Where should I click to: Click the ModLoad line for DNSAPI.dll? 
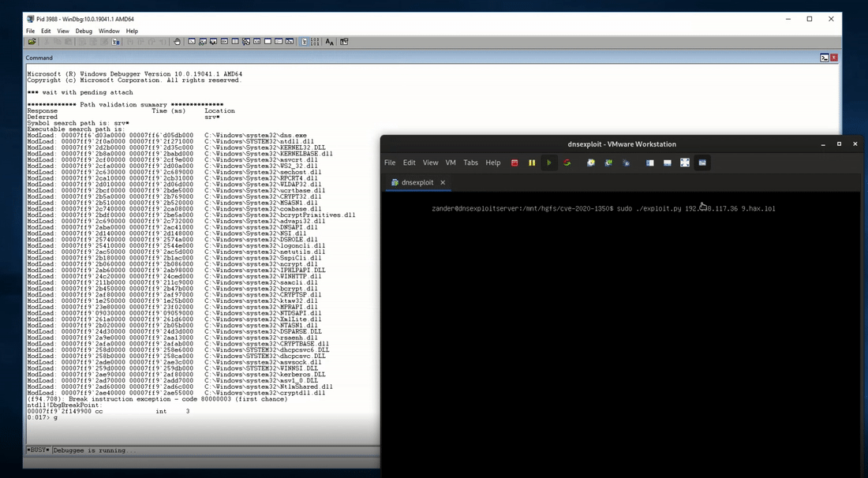coord(172,227)
